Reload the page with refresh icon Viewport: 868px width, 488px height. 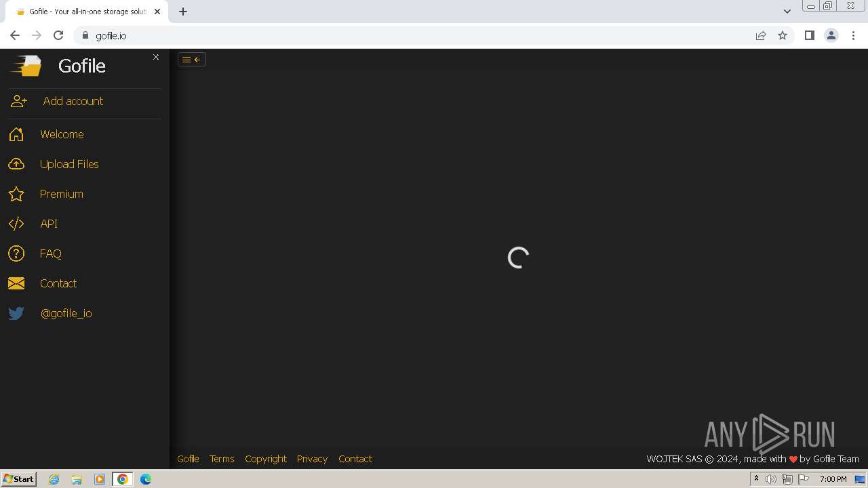click(58, 35)
